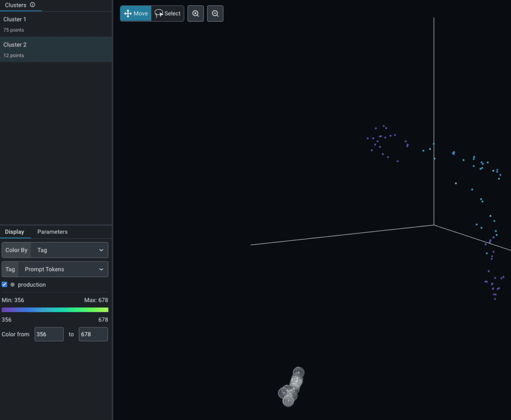
Task: Click the gray production legend dot
Action: click(13, 285)
